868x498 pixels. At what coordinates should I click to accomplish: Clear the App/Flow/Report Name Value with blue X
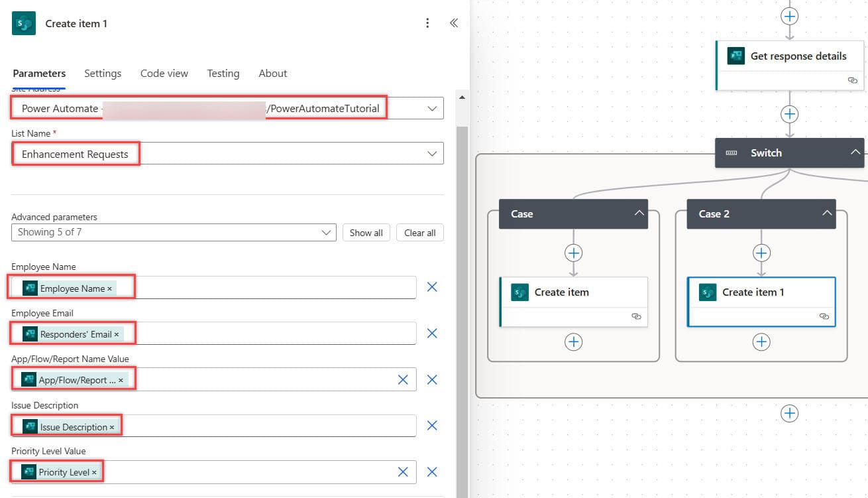point(403,379)
